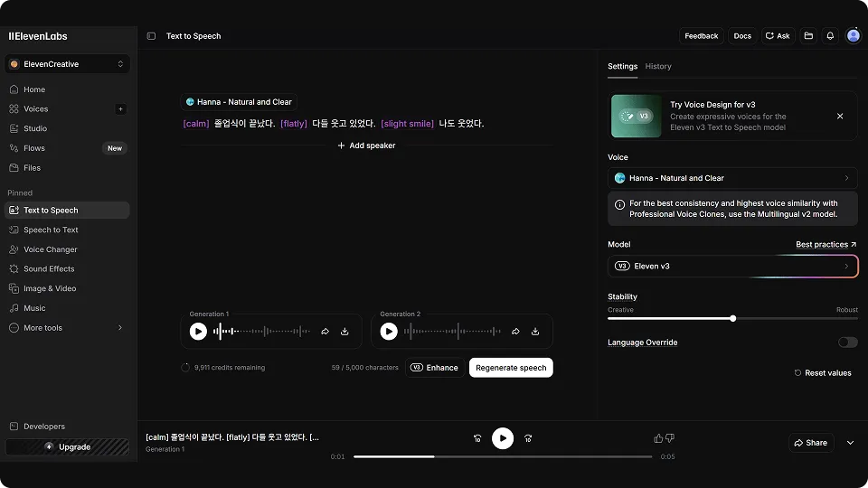Open Files in sidebar
Image resolution: width=868 pixels, height=488 pixels.
pyautogui.click(x=67, y=168)
